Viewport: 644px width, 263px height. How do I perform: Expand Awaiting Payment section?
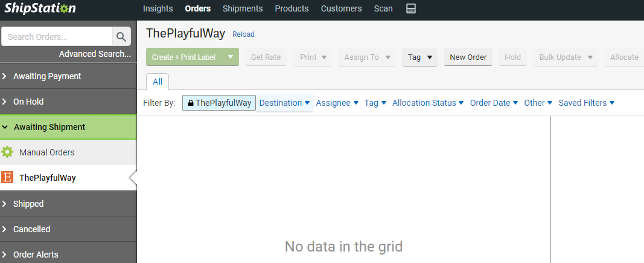(x=68, y=76)
